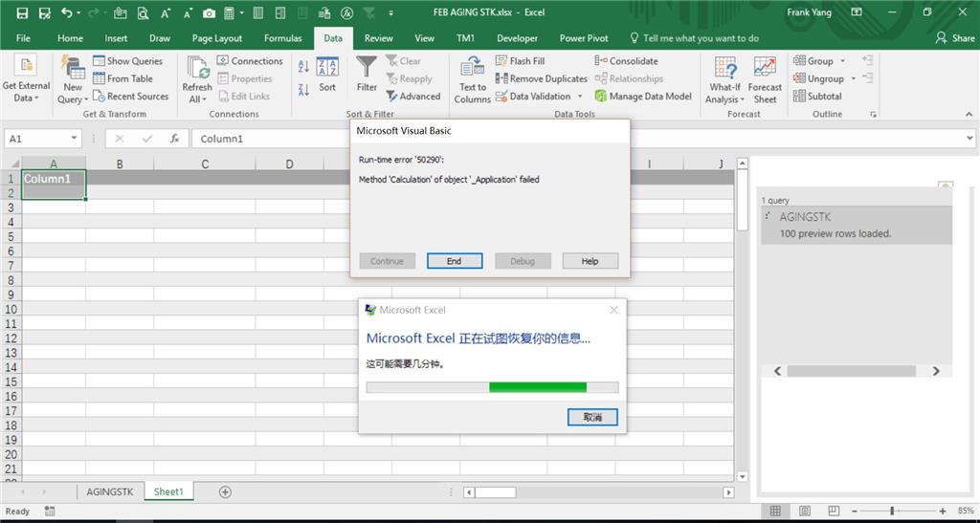Open the New Query dropdown
The height and width of the screenshot is (523, 980).
pyautogui.click(x=73, y=80)
